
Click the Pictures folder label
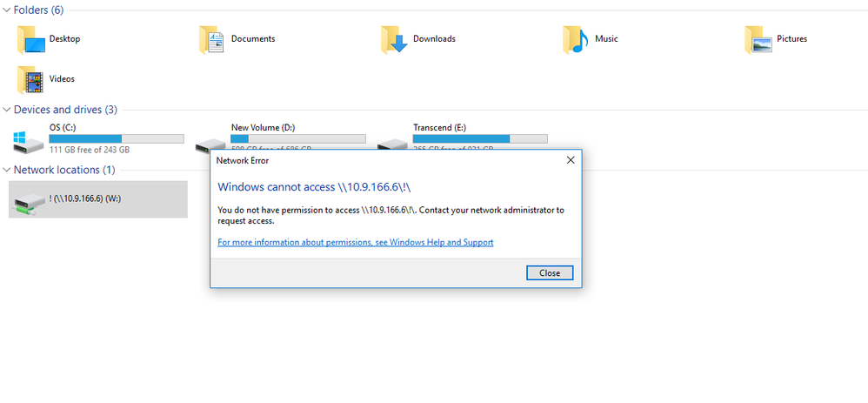[791, 39]
